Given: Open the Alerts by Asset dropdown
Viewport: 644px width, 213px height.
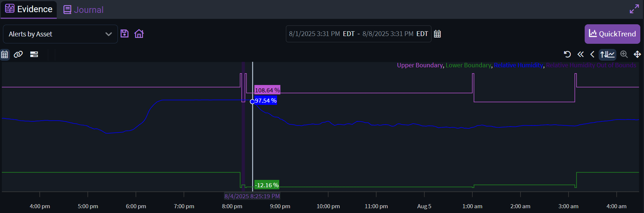Looking at the screenshot, I should 60,34.
